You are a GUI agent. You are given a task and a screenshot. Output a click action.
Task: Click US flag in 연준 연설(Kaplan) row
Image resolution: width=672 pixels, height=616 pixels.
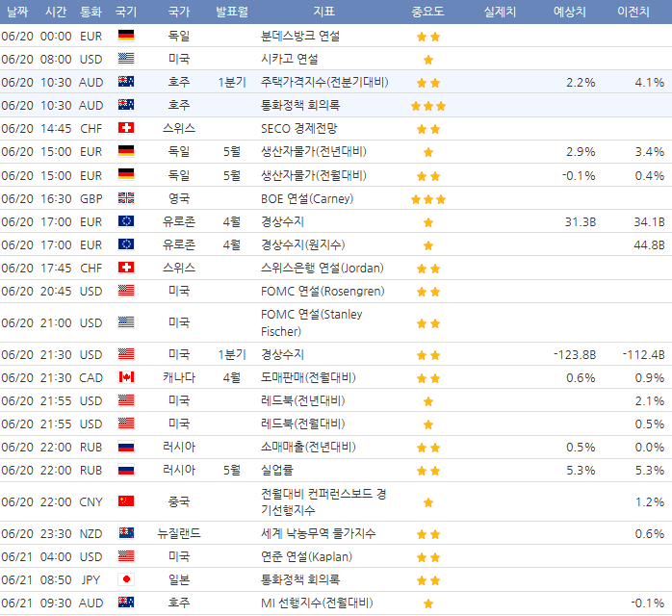coord(126,556)
